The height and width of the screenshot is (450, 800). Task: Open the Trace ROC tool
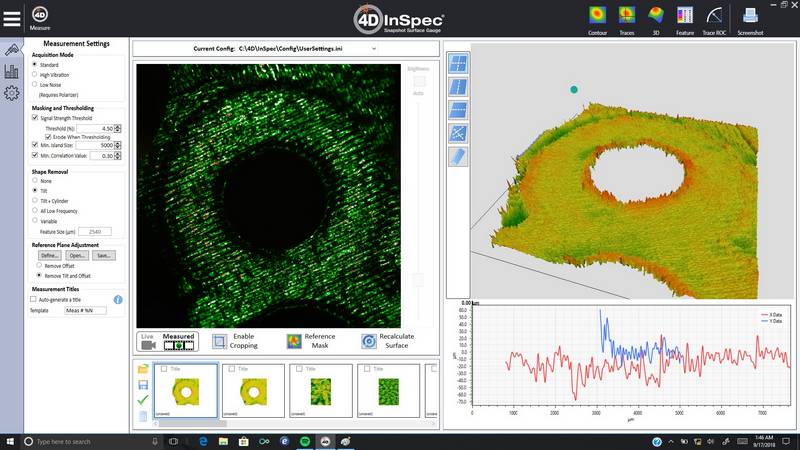coord(715,16)
